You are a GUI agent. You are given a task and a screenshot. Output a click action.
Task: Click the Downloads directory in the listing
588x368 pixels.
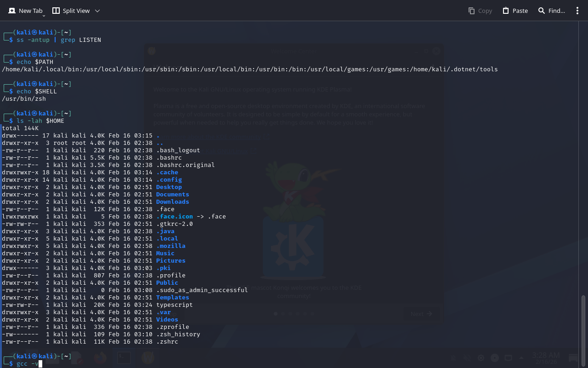(172, 202)
